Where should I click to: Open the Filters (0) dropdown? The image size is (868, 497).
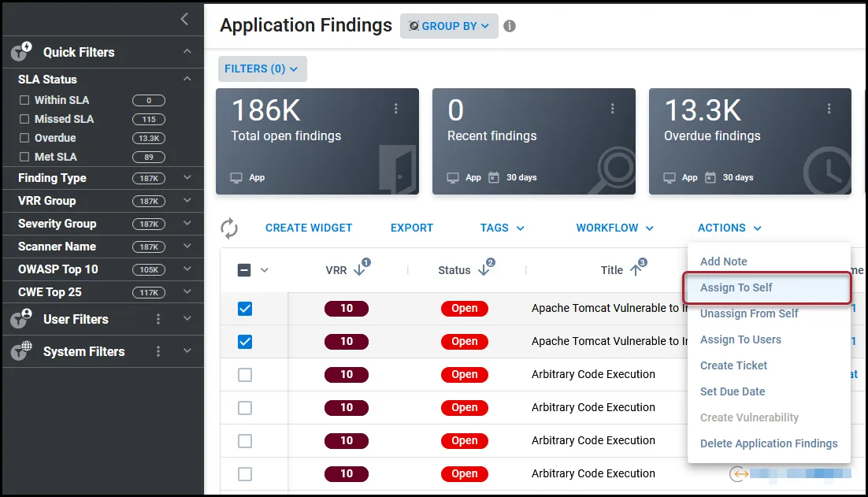coord(262,69)
